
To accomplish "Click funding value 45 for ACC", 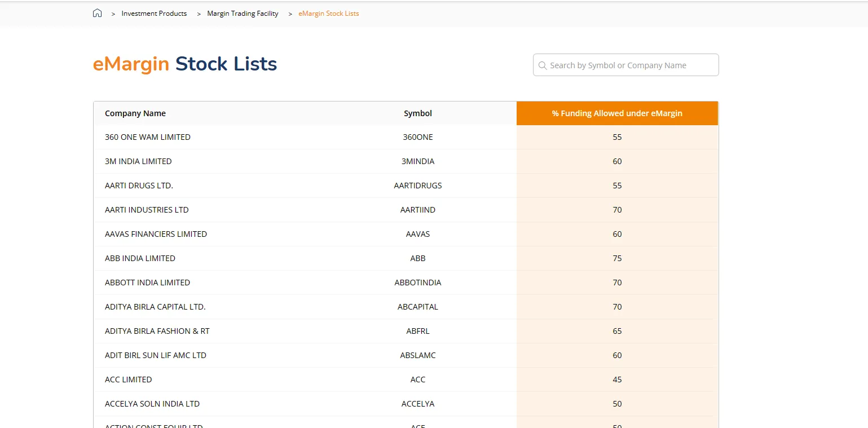I will coord(617,380).
